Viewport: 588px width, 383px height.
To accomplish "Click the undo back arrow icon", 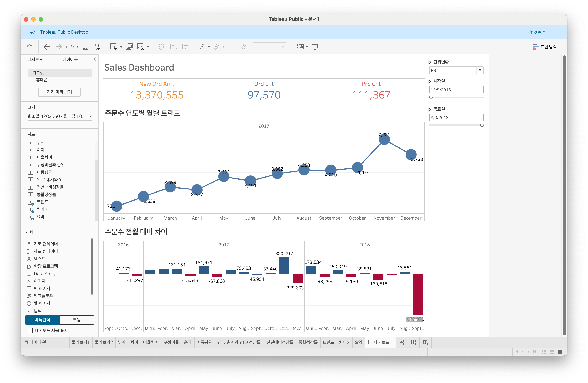I will [x=47, y=47].
